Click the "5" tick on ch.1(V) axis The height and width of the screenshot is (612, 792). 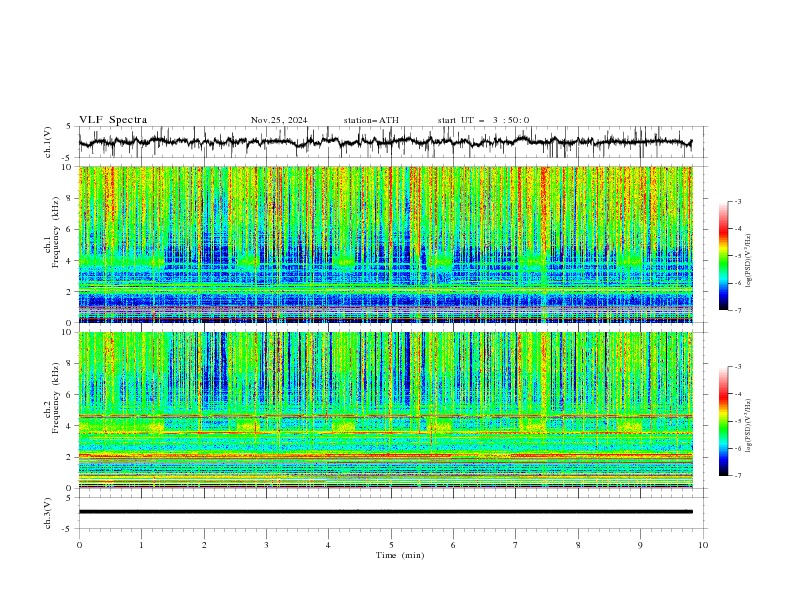click(69, 127)
